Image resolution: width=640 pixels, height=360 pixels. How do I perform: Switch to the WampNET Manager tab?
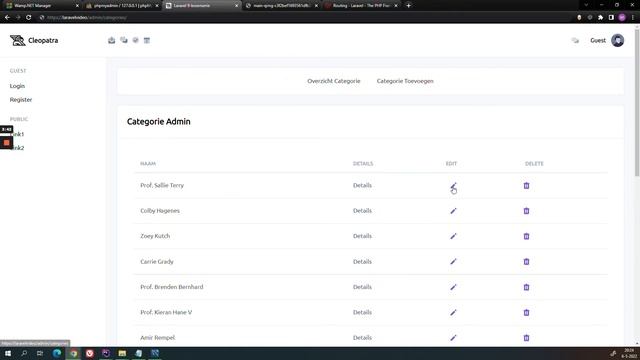(x=41, y=6)
